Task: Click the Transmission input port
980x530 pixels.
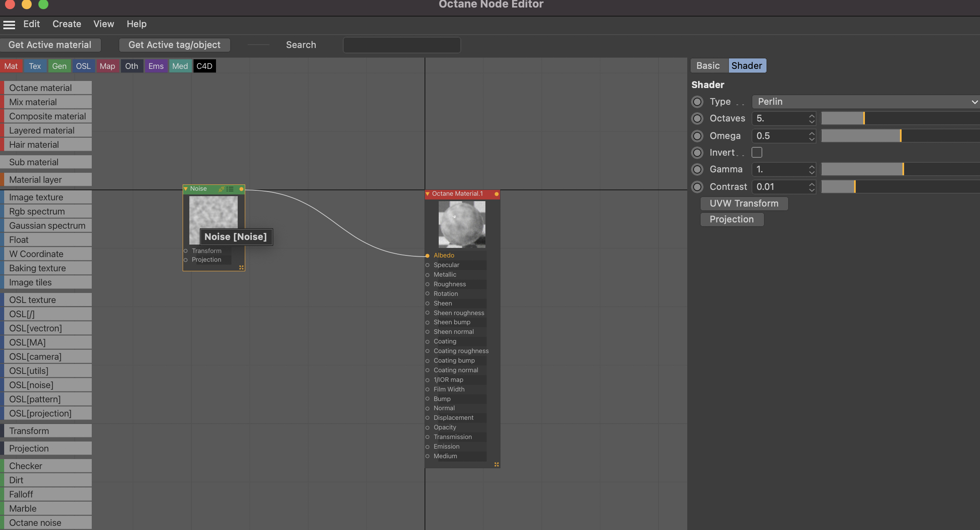Action: pyautogui.click(x=427, y=437)
